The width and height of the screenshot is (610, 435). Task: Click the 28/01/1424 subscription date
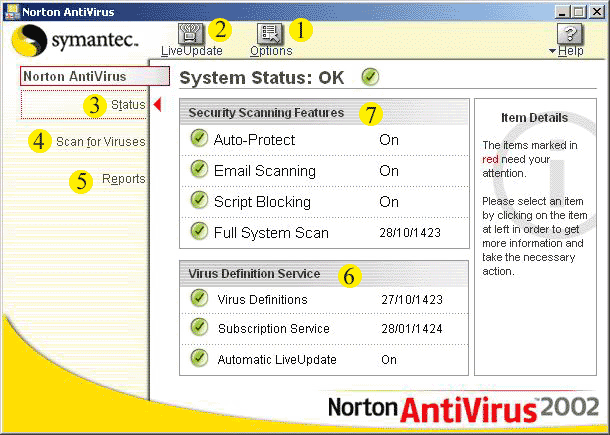[412, 329]
